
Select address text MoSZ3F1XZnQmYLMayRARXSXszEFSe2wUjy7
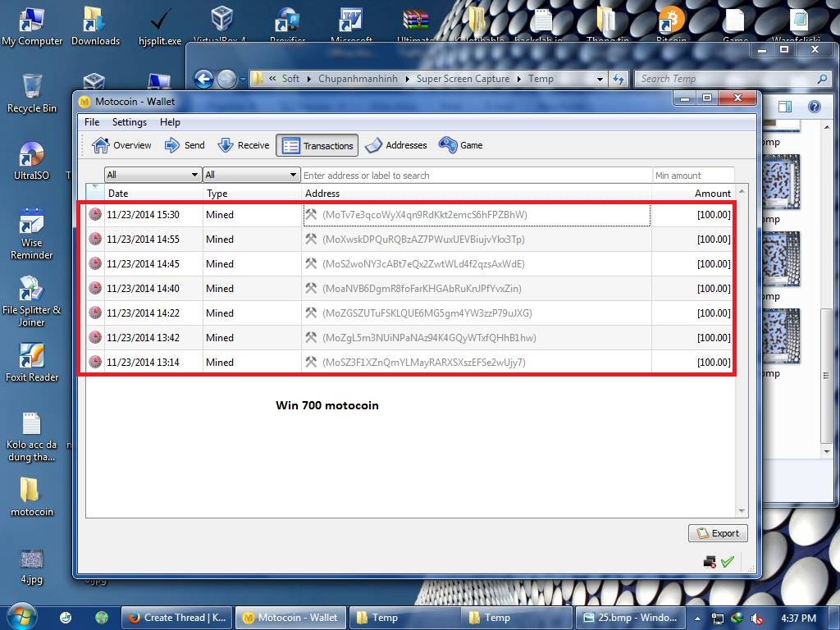click(x=424, y=362)
